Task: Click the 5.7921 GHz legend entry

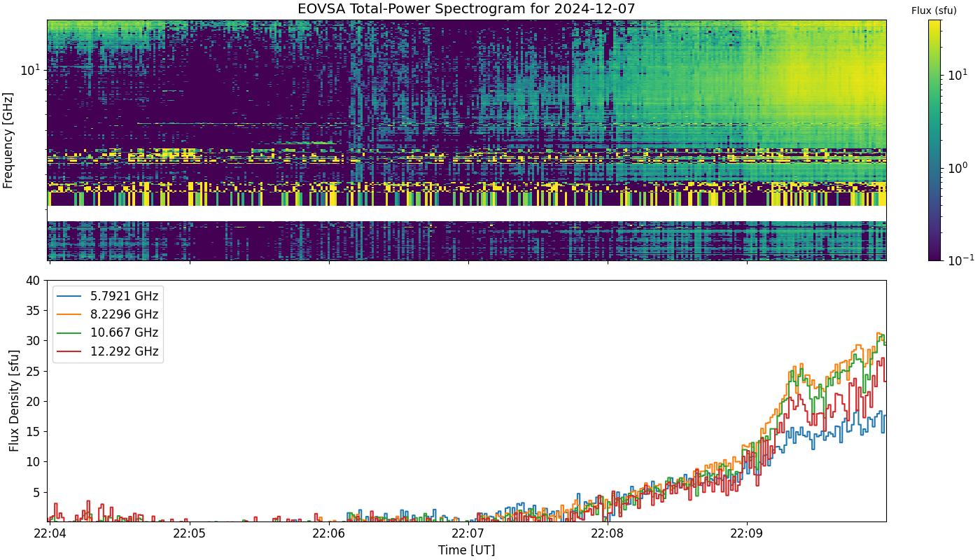Action: (x=107, y=296)
